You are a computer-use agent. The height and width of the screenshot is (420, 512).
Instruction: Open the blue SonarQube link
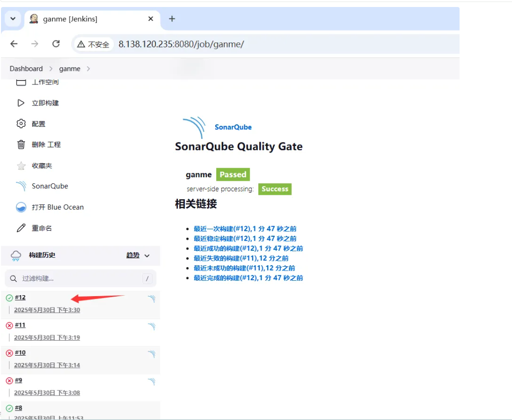click(233, 127)
